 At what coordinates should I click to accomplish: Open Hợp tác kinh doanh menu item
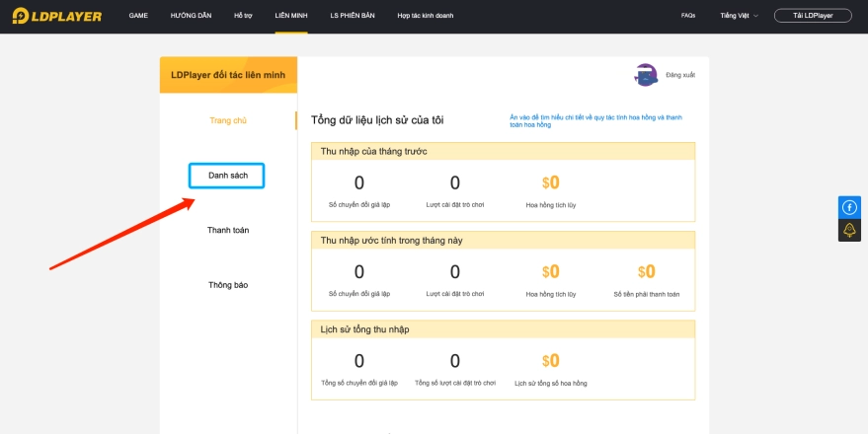point(426,16)
